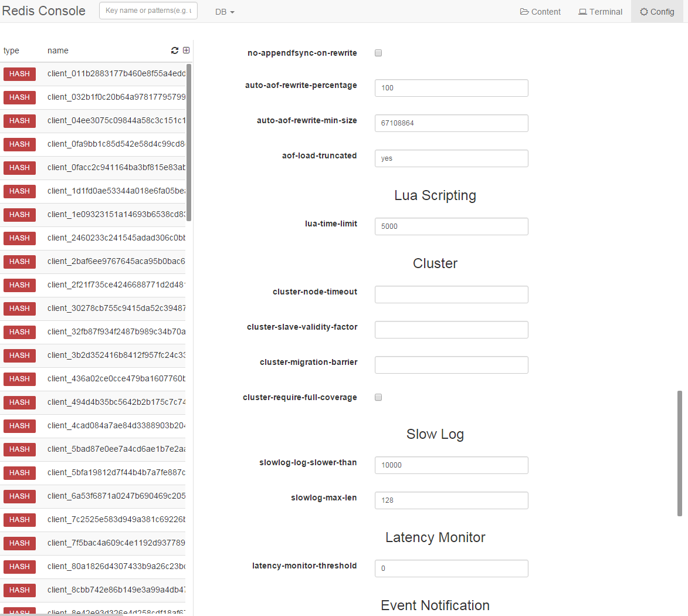Viewport: 688px width, 616px height.
Task: Click the Lua Scripting section heading
Action: [x=435, y=195]
